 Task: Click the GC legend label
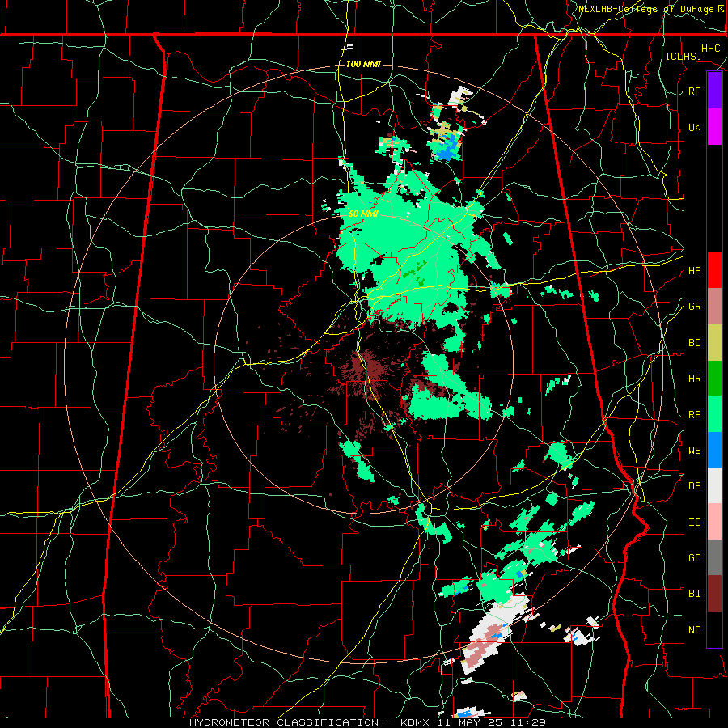tap(694, 557)
